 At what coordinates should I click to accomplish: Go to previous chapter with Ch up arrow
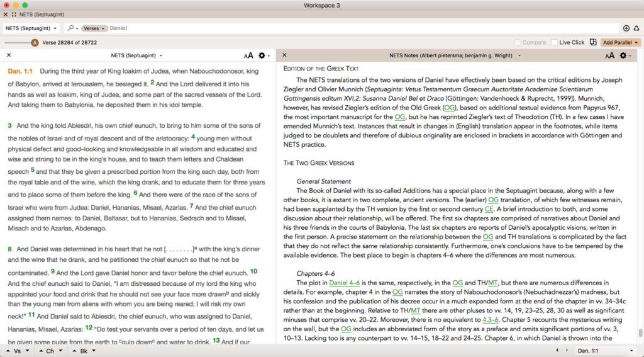point(41,351)
